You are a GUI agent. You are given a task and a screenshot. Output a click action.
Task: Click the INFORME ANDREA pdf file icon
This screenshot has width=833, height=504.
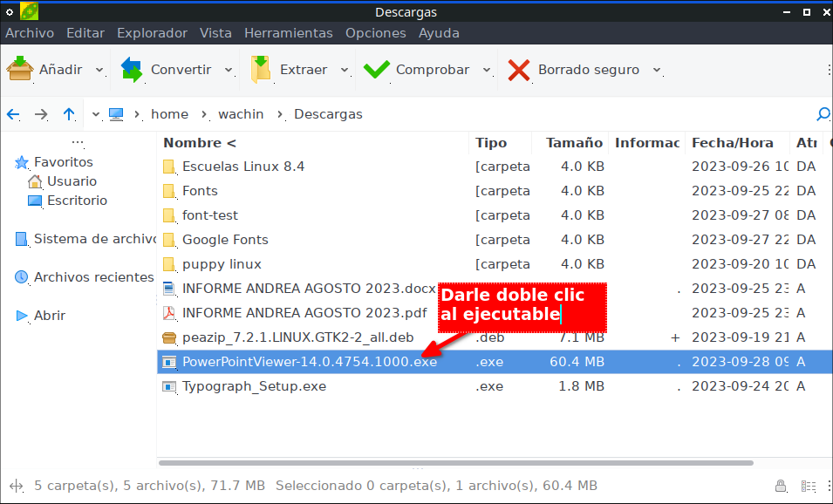click(x=169, y=313)
